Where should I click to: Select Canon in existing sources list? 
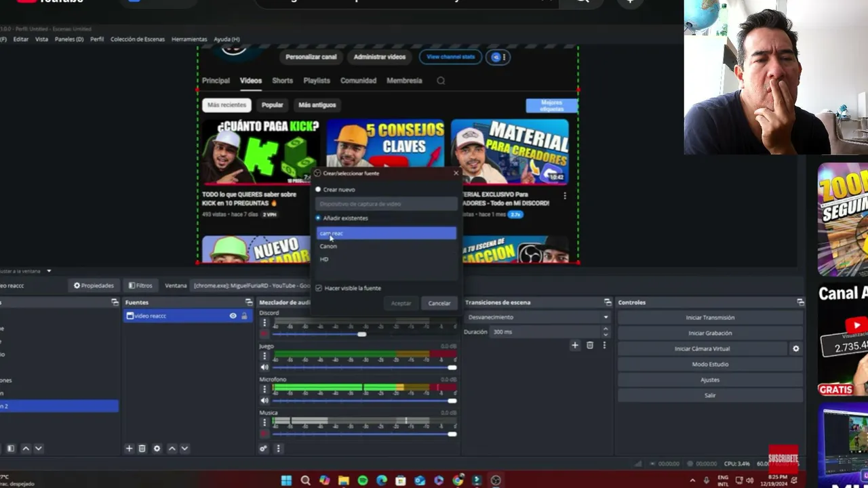pyautogui.click(x=387, y=246)
